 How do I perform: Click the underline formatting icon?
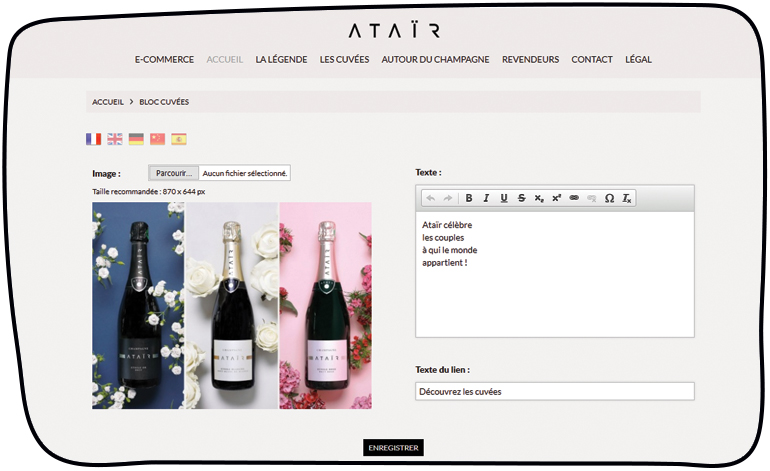pyautogui.click(x=503, y=198)
